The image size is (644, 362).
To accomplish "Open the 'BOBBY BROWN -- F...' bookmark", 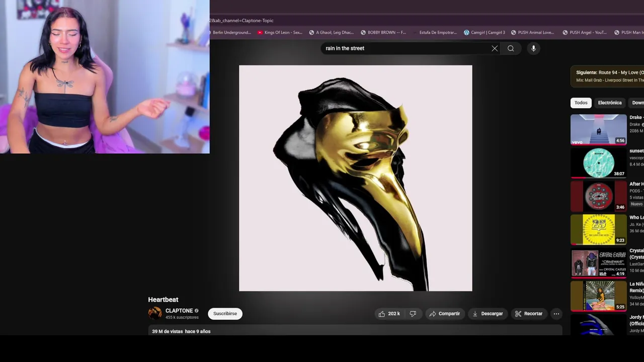I will coord(383,32).
